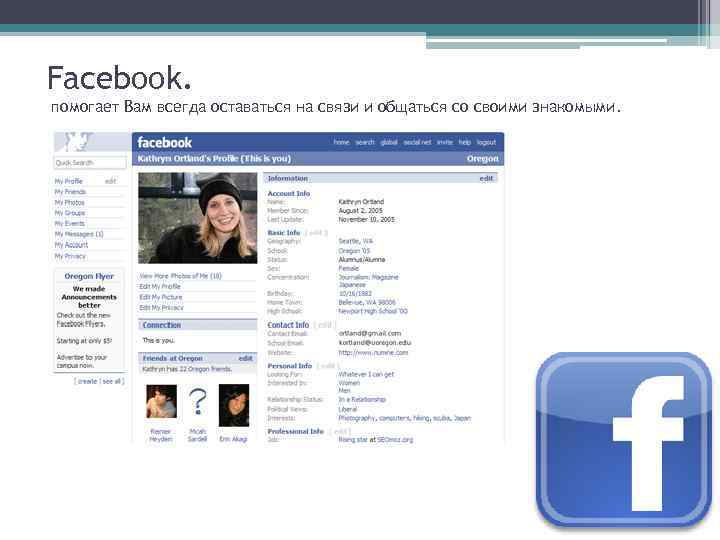Image resolution: width=720 pixels, height=540 pixels.
Task: Click the Facebook Flyers link in the ad
Action: (x=81, y=324)
